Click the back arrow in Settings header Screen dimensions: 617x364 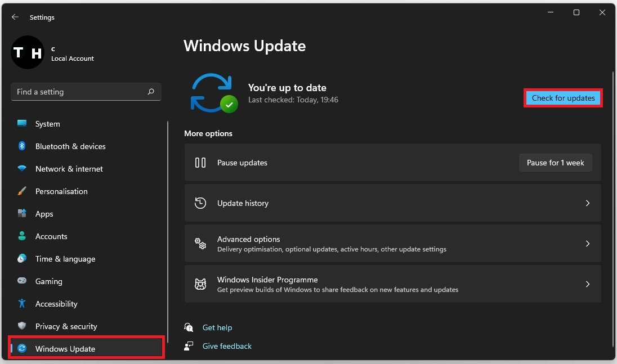tap(15, 17)
